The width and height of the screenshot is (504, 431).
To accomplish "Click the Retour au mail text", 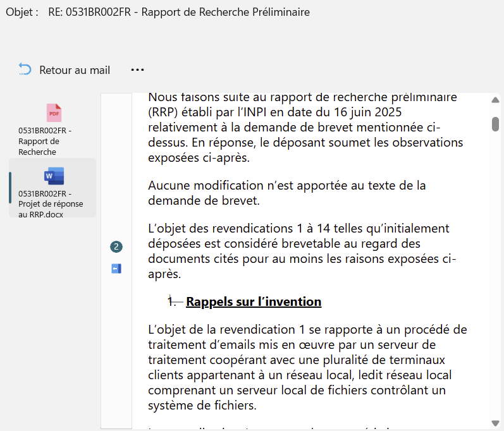I will coord(75,70).
